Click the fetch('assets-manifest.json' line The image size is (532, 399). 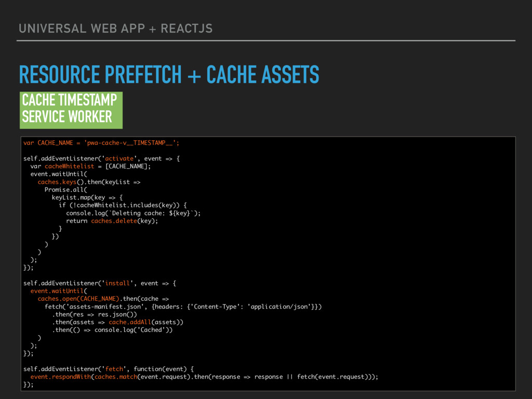tap(183, 307)
